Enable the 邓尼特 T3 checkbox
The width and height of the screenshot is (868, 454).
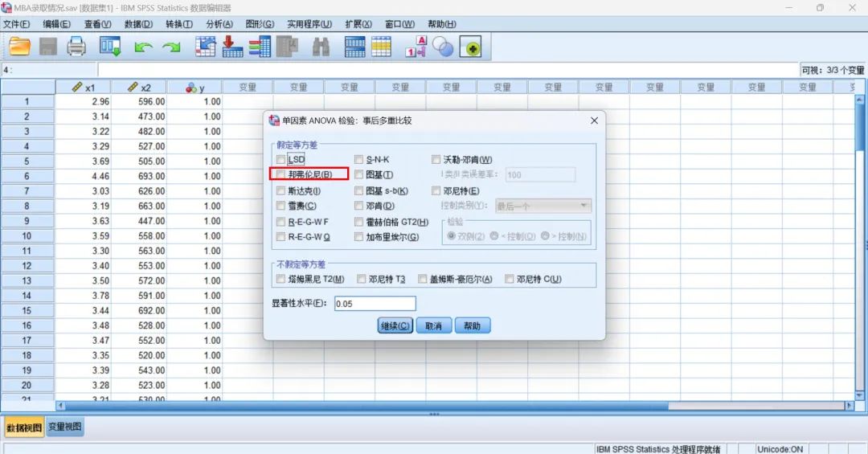[362, 279]
